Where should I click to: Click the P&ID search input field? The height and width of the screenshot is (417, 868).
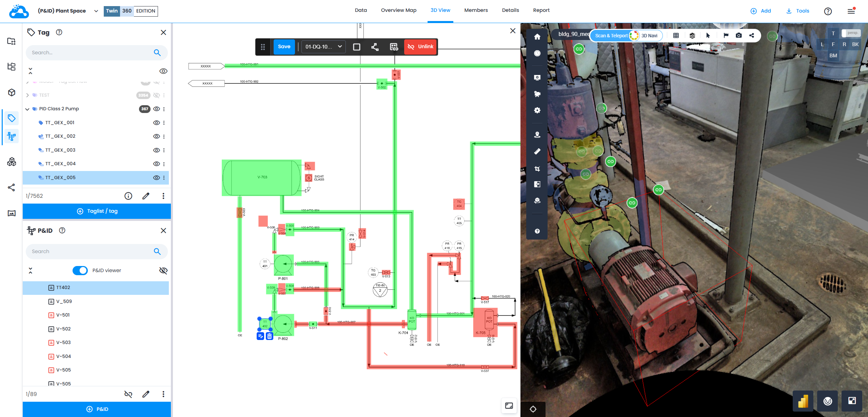90,251
